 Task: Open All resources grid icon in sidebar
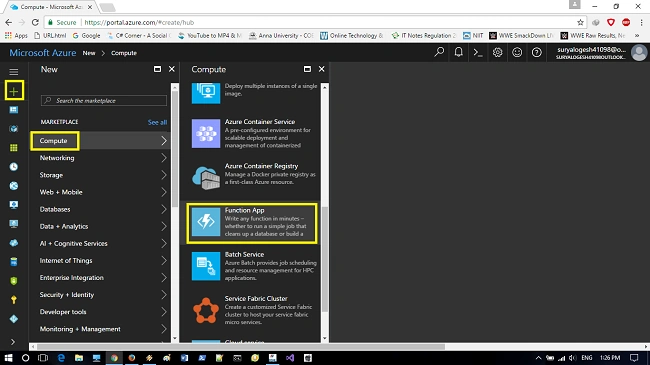click(x=14, y=148)
